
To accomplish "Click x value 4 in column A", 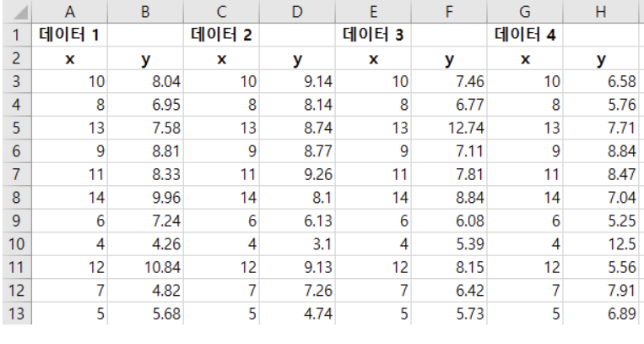I will click(x=69, y=244).
